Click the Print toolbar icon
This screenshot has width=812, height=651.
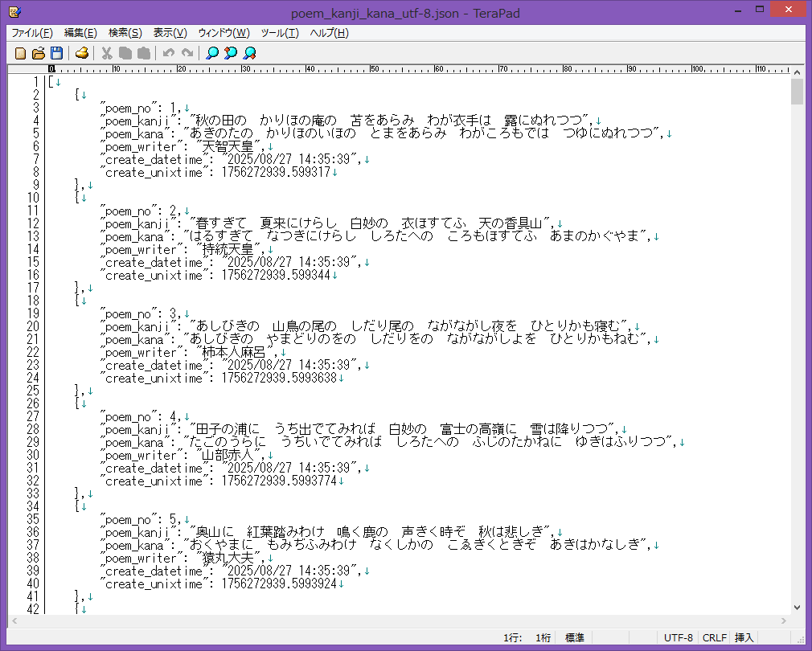[81, 53]
